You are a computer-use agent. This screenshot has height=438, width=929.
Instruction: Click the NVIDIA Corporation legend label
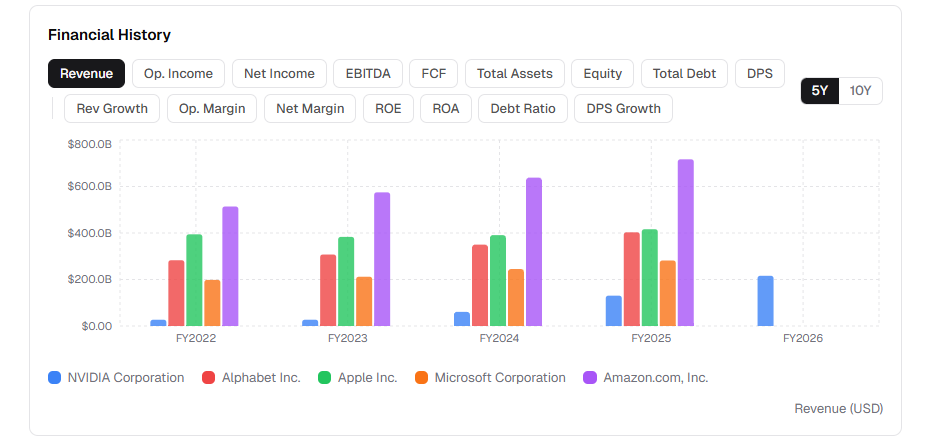[x=126, y=378]
